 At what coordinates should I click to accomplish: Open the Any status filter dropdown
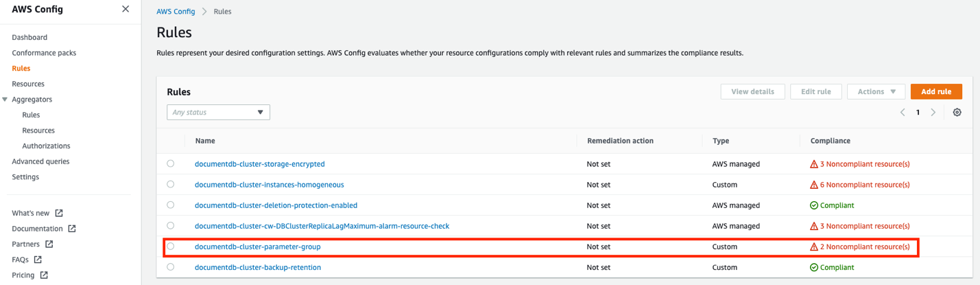coord(218,113)
